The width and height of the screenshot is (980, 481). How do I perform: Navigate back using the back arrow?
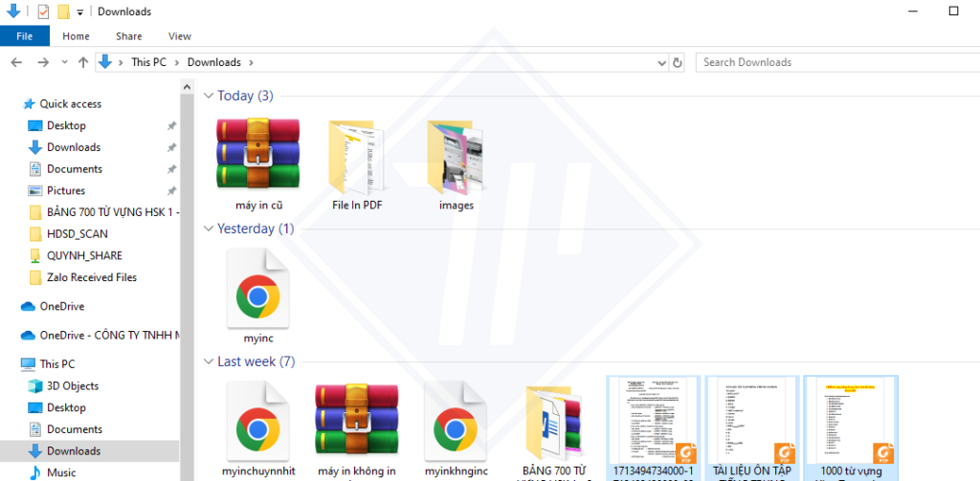coord(16,62)
